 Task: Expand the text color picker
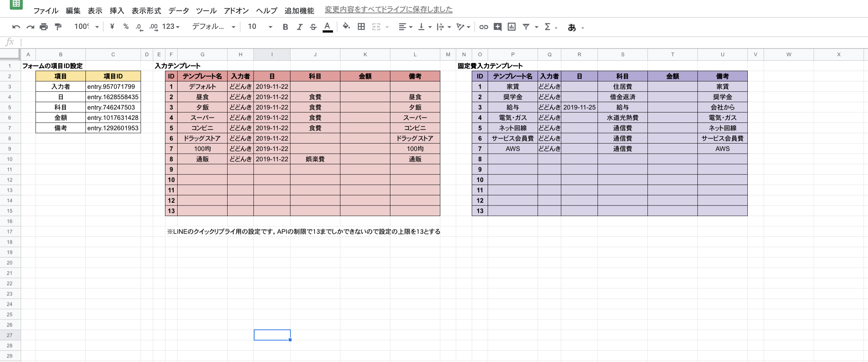click(x=327, y=27)
